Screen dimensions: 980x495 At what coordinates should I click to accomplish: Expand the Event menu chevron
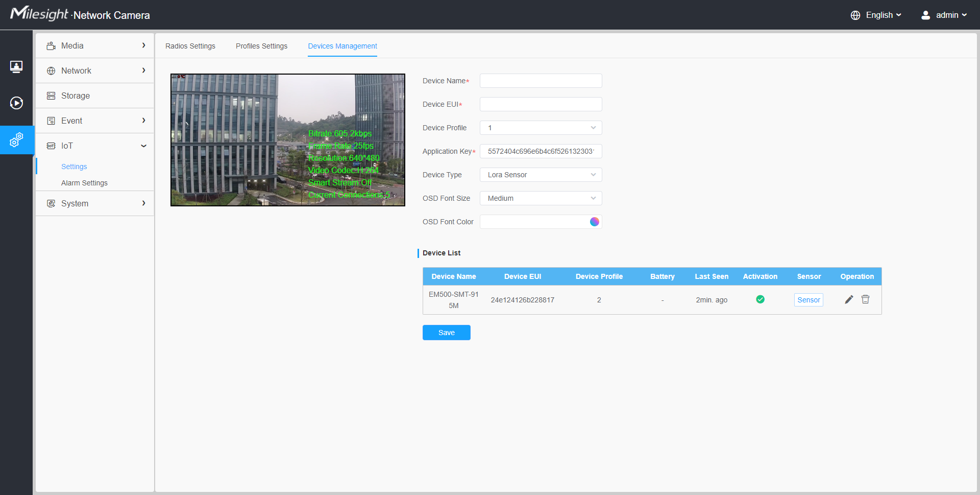144,121
